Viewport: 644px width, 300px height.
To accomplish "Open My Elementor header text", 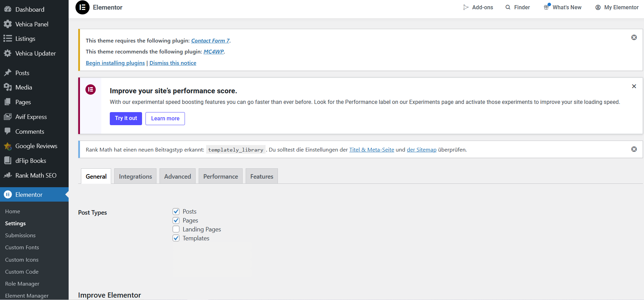I will (621, 7).
